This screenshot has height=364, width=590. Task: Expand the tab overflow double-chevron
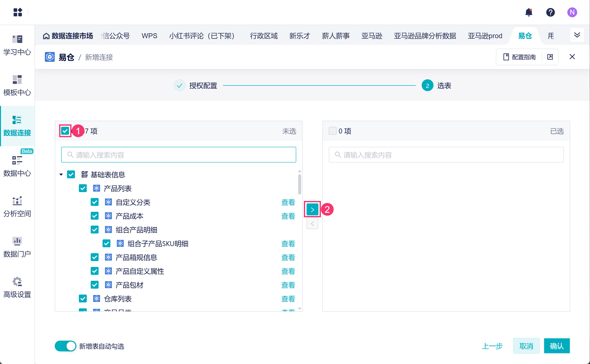click(577, 35)
